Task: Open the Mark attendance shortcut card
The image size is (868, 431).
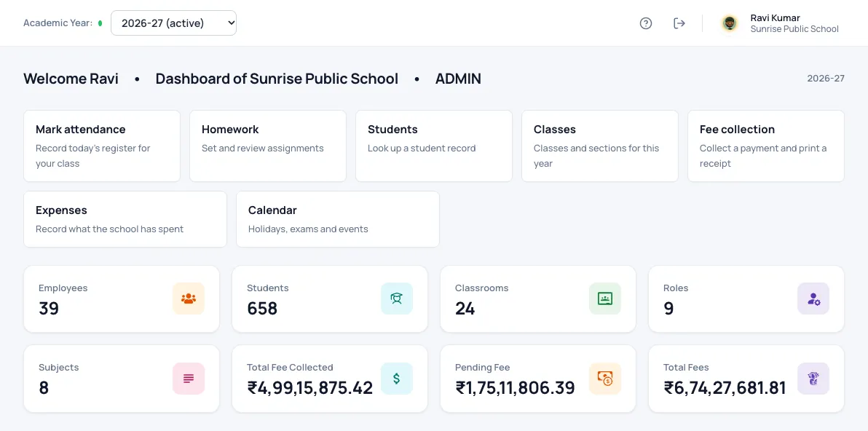Action: click(102, 146)
